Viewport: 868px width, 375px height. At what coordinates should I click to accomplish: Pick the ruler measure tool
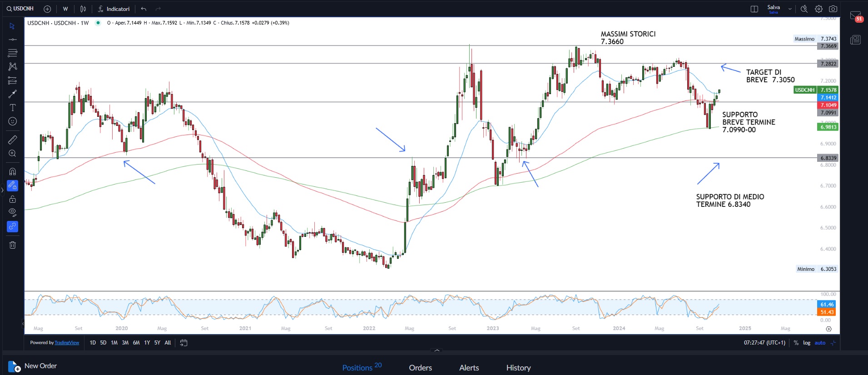click(x=13, y=140)
